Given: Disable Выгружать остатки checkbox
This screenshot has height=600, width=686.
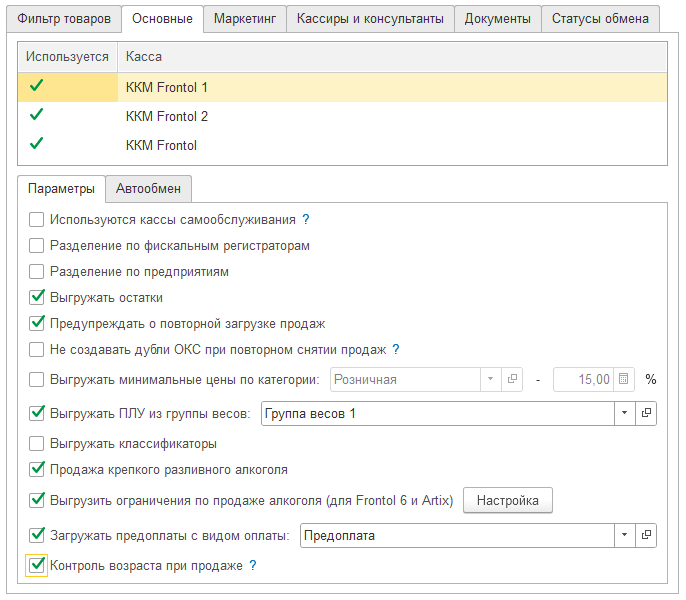Looking at the screenshot, I should [37, 297].
